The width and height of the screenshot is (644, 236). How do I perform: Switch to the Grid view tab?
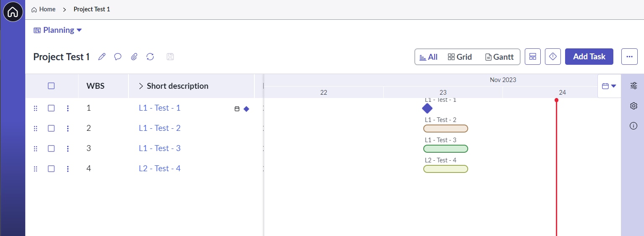(460, 57)
